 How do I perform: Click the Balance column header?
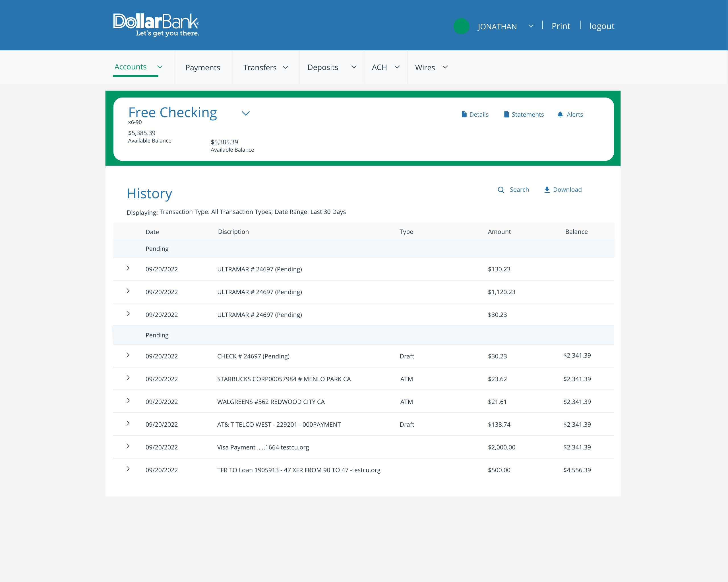(x=576, y=232)
